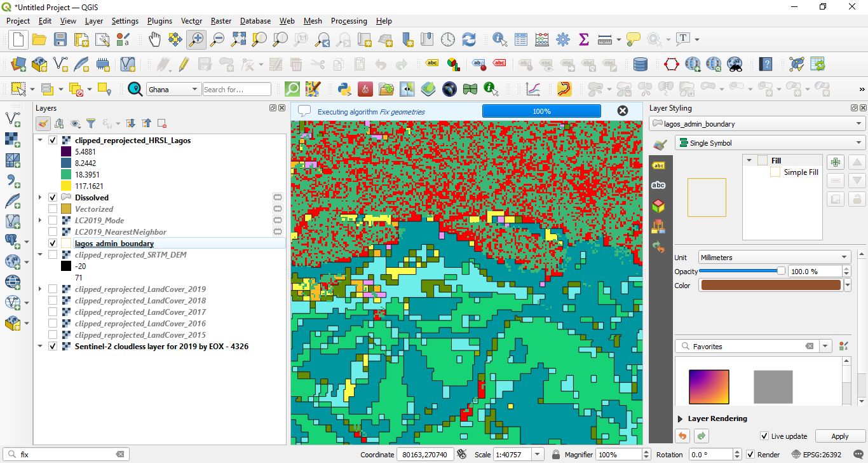Screen dimensions: 868x463
Task: Open the Help contents book icon
Action: tap(766, 64)
